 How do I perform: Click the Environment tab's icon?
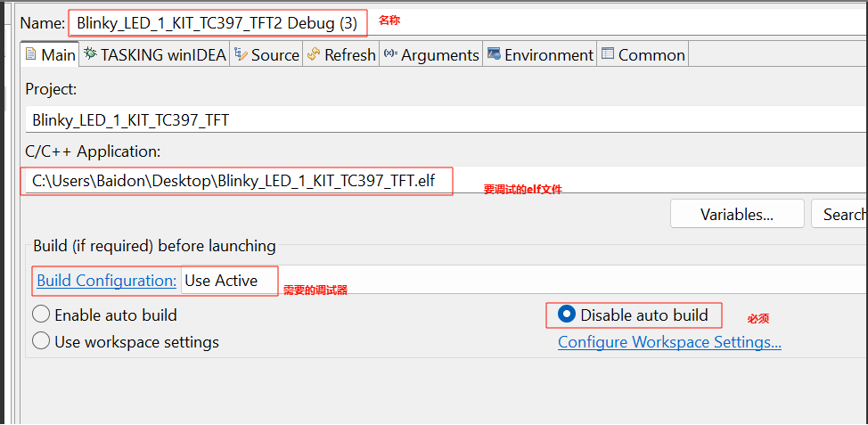pos(494,54)
